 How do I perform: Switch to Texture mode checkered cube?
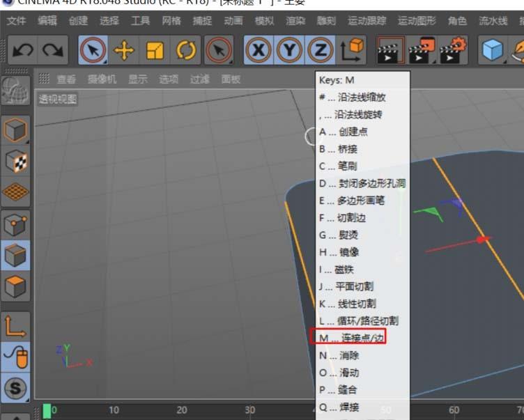click(x=15, y=161)
